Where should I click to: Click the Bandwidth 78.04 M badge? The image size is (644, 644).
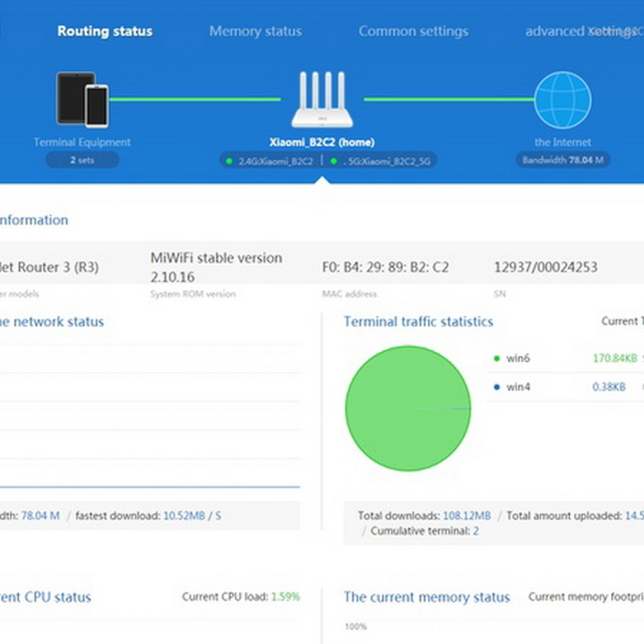[562, 160]
